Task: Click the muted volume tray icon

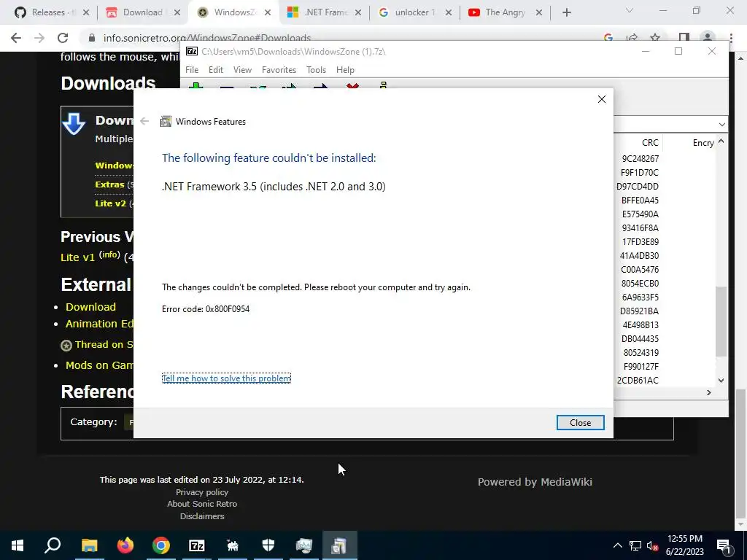Action: click(x=652, y=545)
